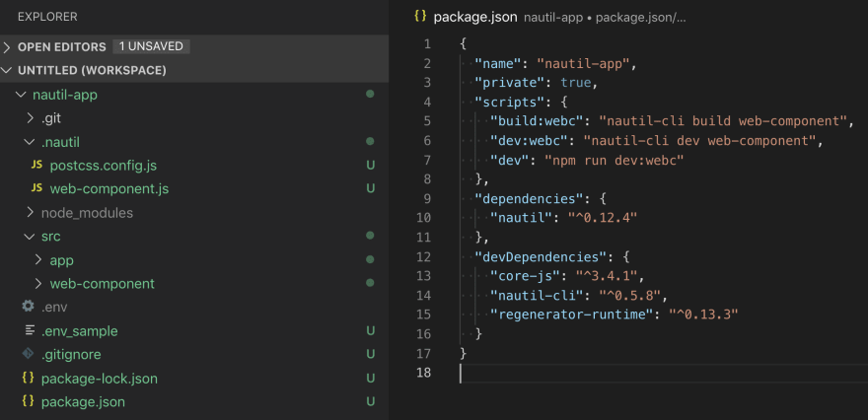This screenshot has height=420, width=868.
Task: Click the "build:webc" key
Action: click(x=537, y=121)
